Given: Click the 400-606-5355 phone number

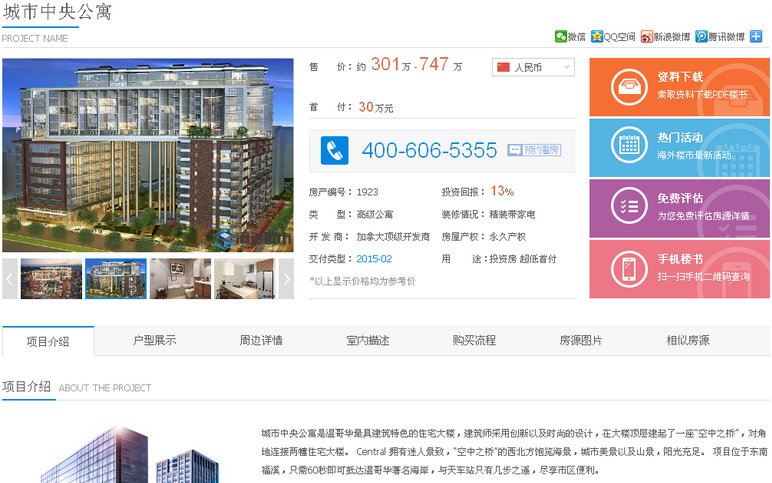Looking at the screenshot, I should pyautogui.click(x=429, y=150).
